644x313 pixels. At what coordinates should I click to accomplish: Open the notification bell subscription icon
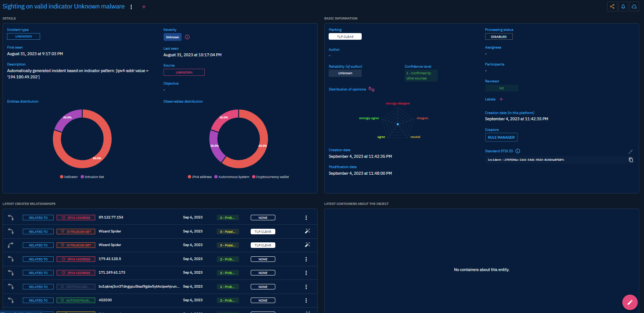tap(623, 7)
